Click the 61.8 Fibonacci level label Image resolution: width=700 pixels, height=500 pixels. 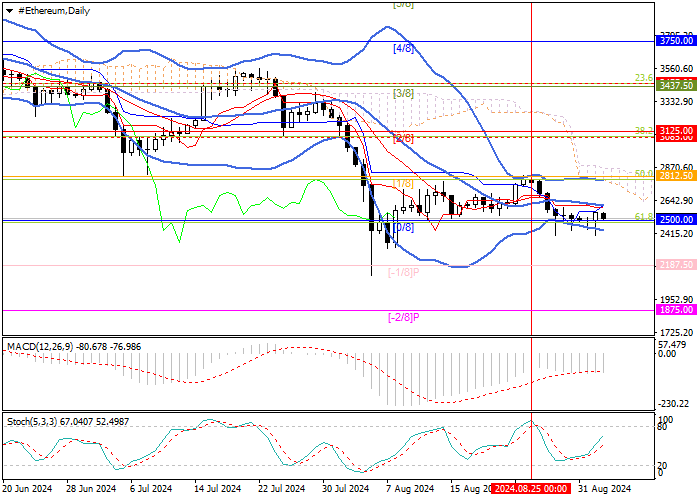[x=644, y=217]
